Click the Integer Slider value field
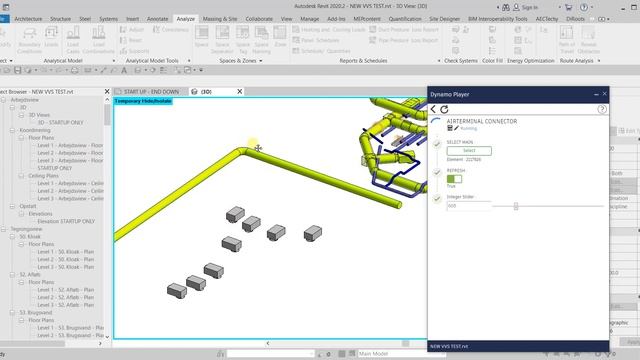Image resolution: width=640 pixels, height=360 pixels. pos(469,206)
